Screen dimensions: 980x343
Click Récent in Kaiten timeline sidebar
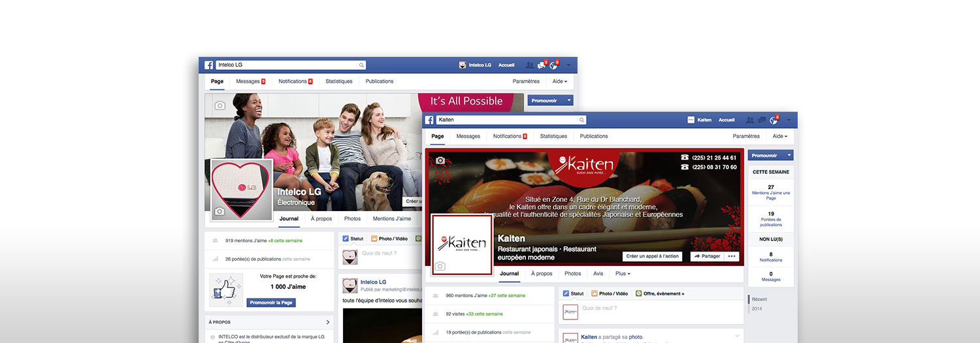pos(759,299)
